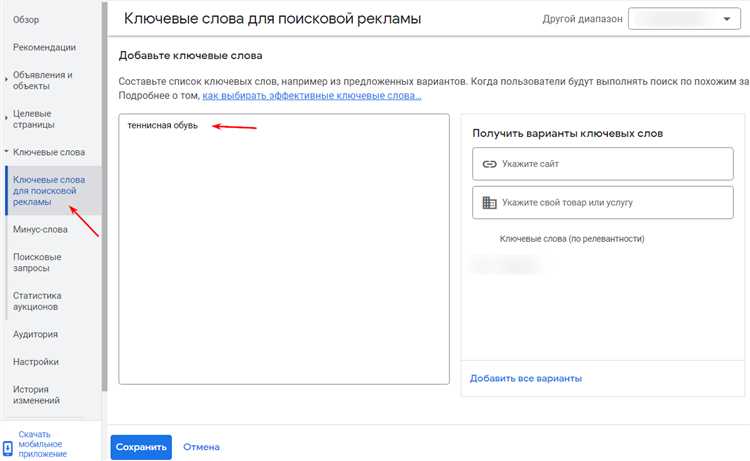Click into the keywords text area
The width and height of the screenshot is (750, 461).
(284, 249)
